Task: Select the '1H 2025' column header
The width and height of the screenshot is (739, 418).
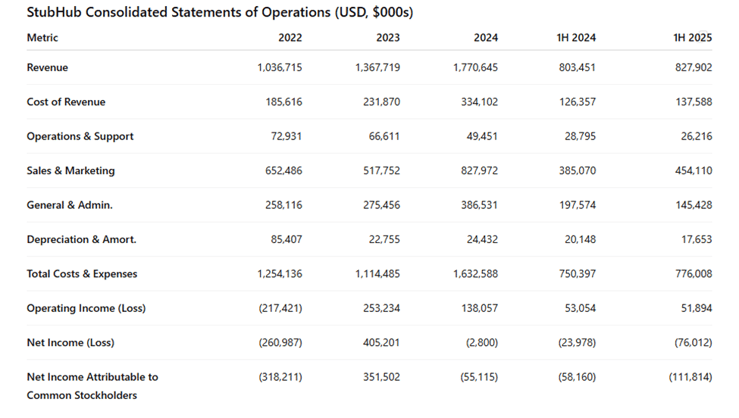Action: 692,38
